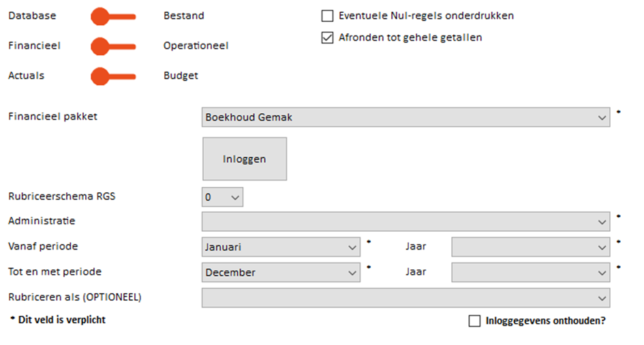Toggle the Database/Bestand switch
Screen dimensions: 644x345
[113, 16]
